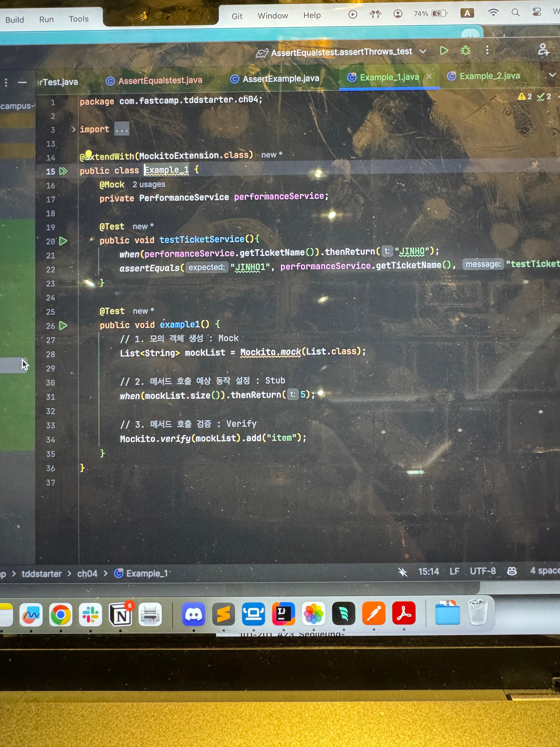This screenshot has width=560, height=747.
Task: Expand the folded import block
Action: [x=74, y=129]
